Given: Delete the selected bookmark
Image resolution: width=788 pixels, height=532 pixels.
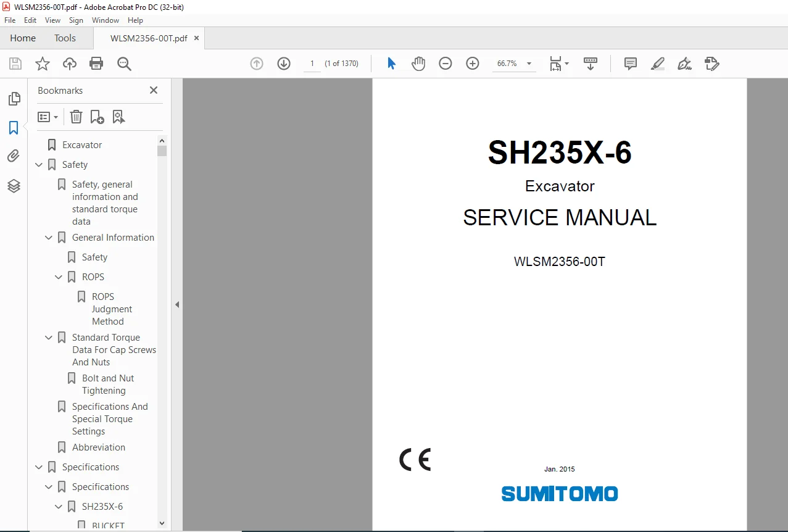Looking at the screenshot, I should point(76,117).
